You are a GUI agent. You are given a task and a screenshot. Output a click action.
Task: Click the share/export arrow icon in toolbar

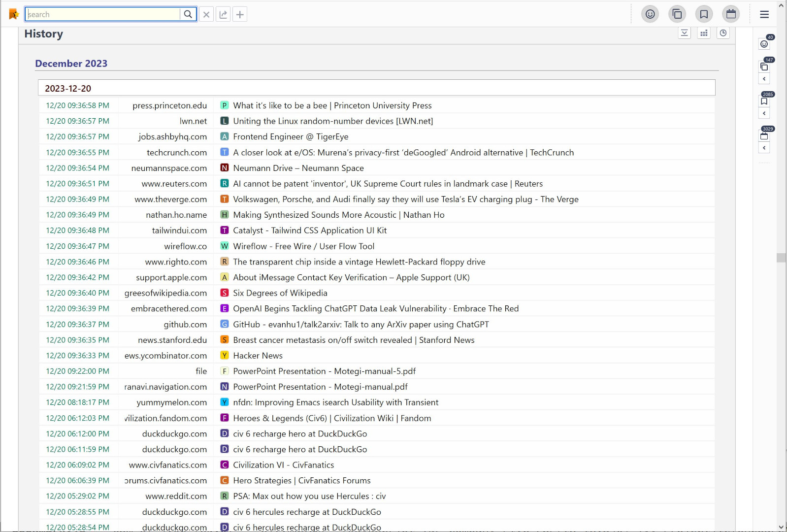223,14
